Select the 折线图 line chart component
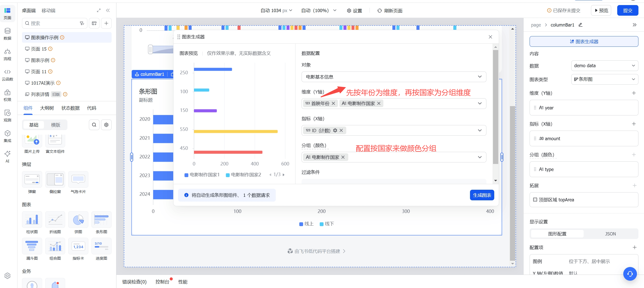Viewport: 644px width, 288px height. click(55, 223)
